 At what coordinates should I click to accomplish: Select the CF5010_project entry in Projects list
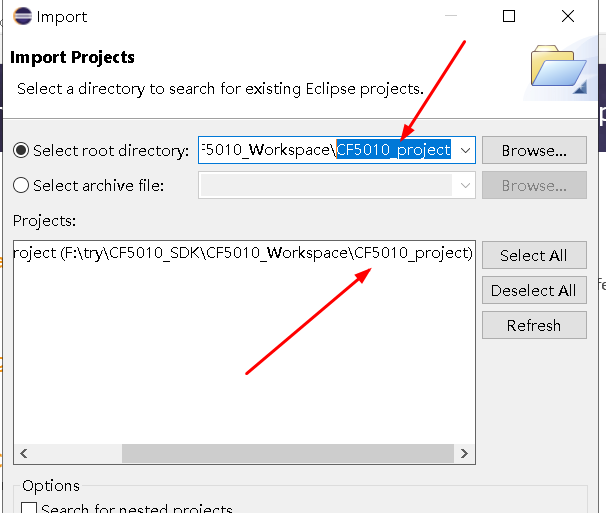click(x=243, y=253)
